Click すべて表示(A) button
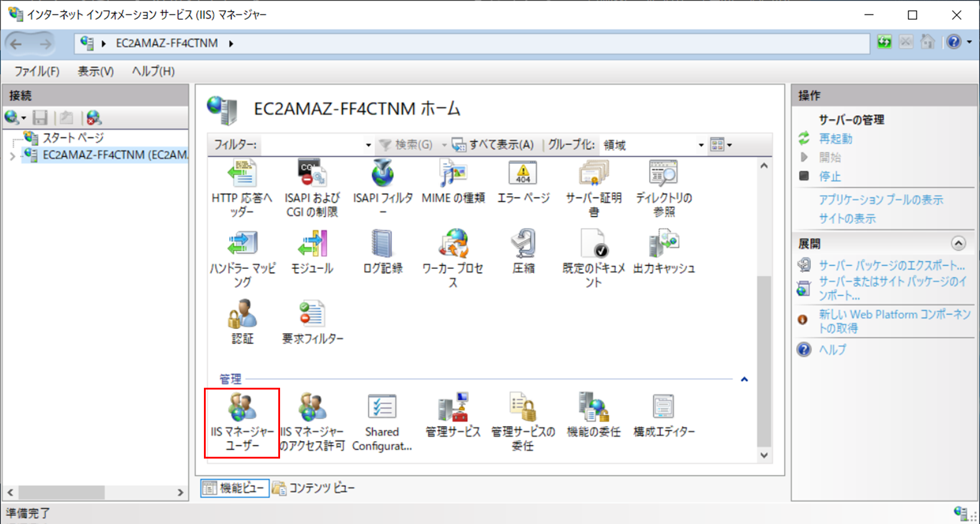Image resolution: width=980 pixels, height=524 pixels. (x=493, y=145)
